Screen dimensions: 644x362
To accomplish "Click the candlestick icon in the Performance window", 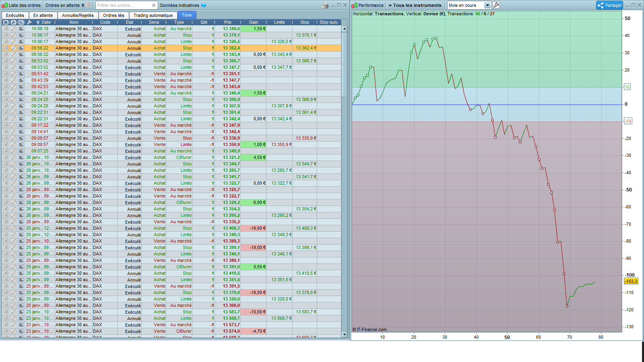I will click(354, 5).
